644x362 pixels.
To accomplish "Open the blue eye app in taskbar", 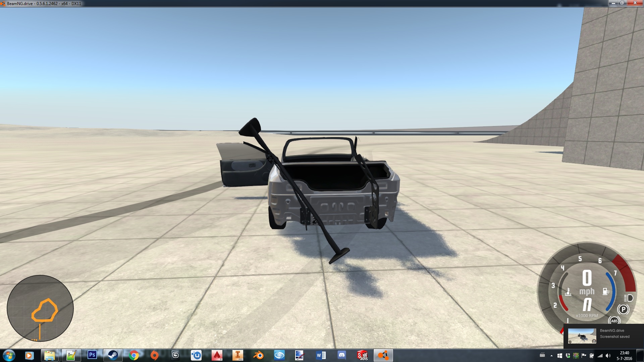I will (279, 355).
